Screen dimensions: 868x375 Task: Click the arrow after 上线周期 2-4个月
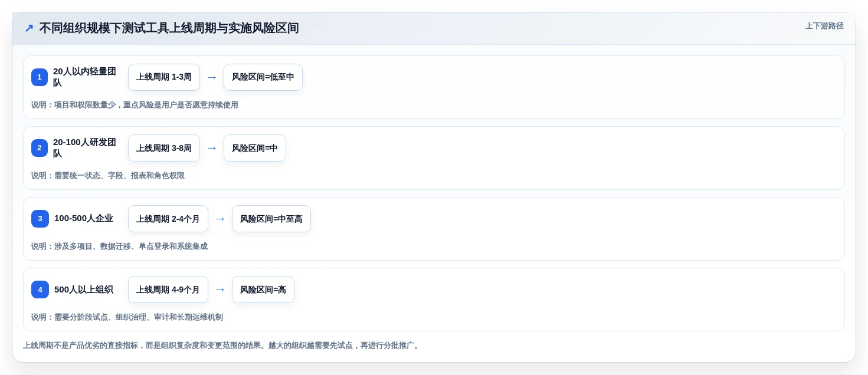pos(220,219)
